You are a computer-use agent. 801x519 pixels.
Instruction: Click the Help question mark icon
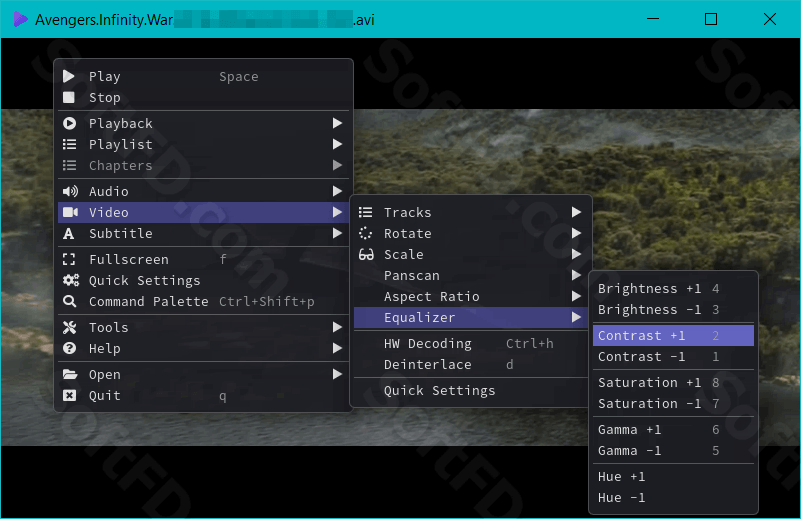tap(69, 348)
